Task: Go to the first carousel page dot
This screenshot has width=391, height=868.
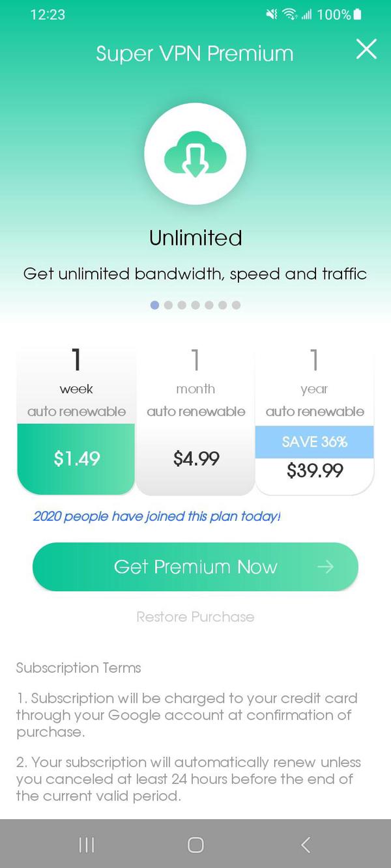Action: [154, 305]
